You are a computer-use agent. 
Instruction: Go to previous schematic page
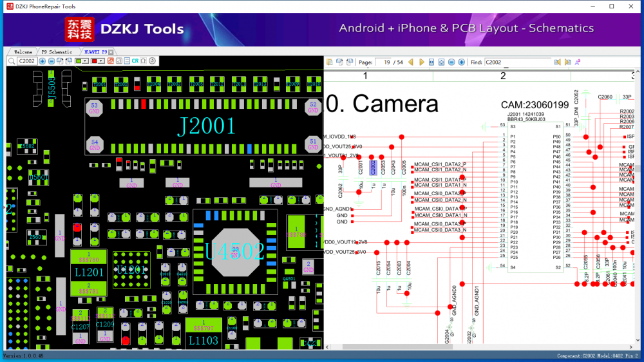(411, 62)
